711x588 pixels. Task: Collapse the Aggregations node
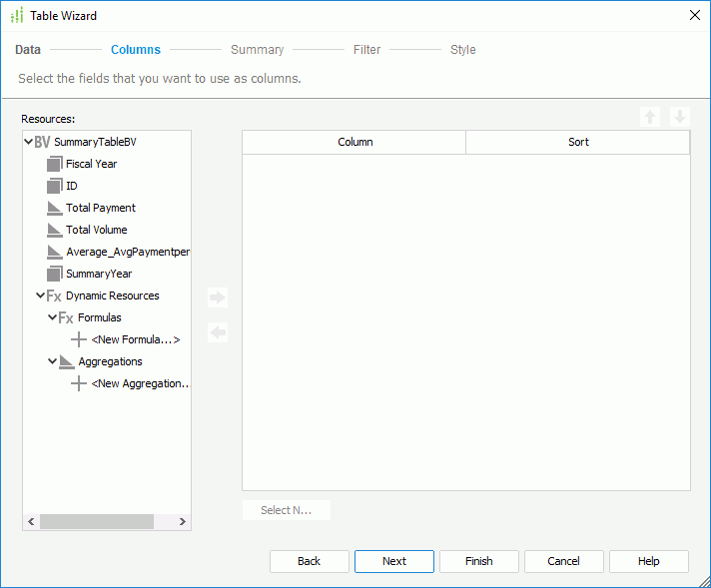click(52, 361)
